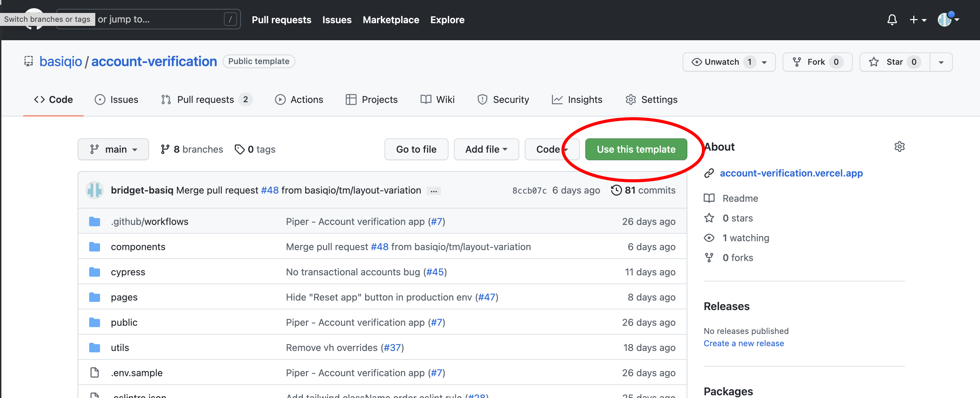Click the user profile avatar

944,19
